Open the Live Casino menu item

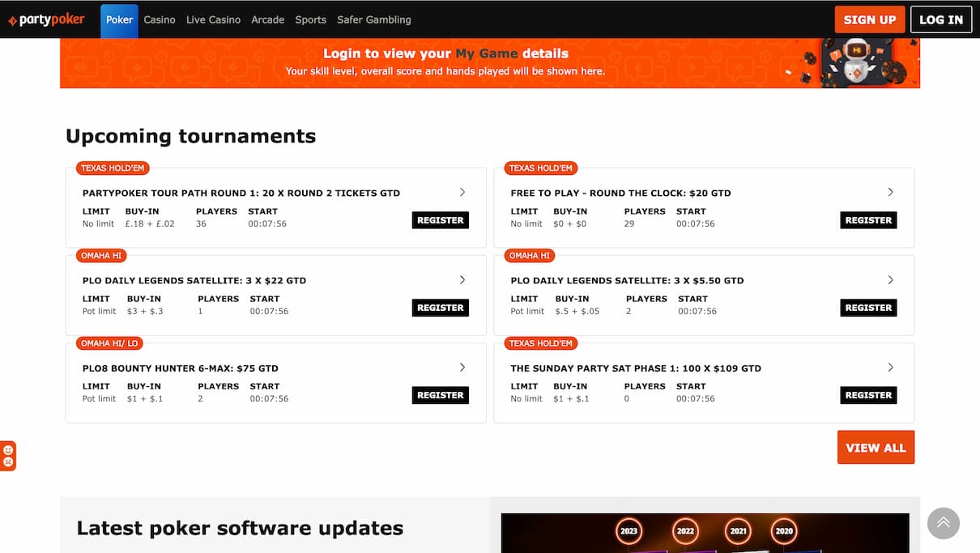213,19
